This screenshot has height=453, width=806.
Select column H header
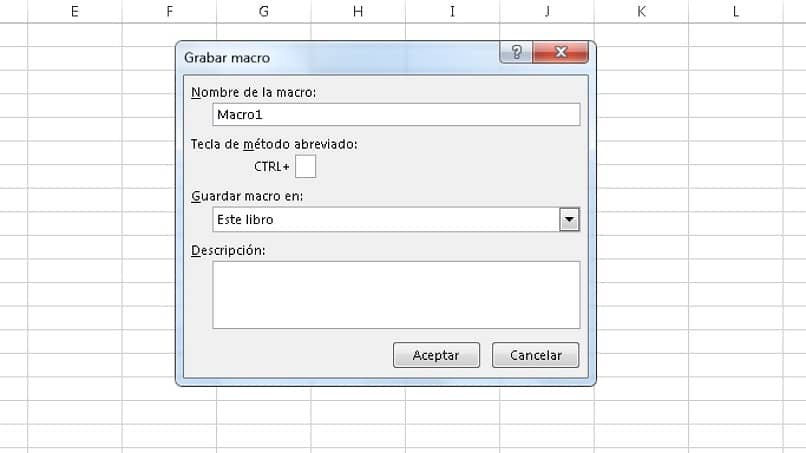[358, 11]
